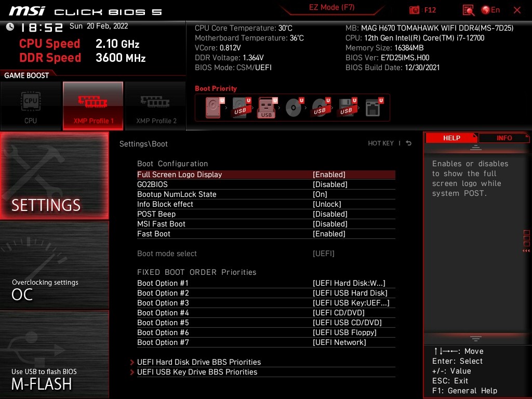Viewport: 532px width, 399px height.
Task: Select the USB key boot priority icon
Action: [267, 108]
